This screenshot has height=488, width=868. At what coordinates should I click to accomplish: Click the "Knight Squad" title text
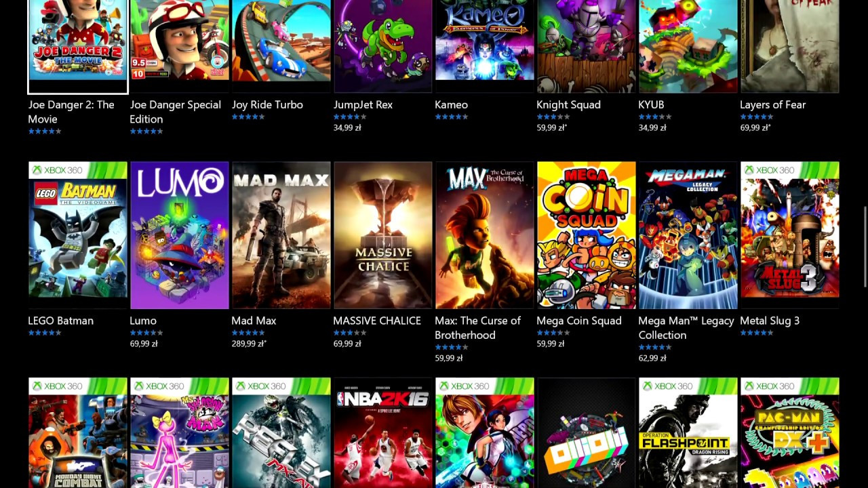pyautogui.click(x=568, y=105)
